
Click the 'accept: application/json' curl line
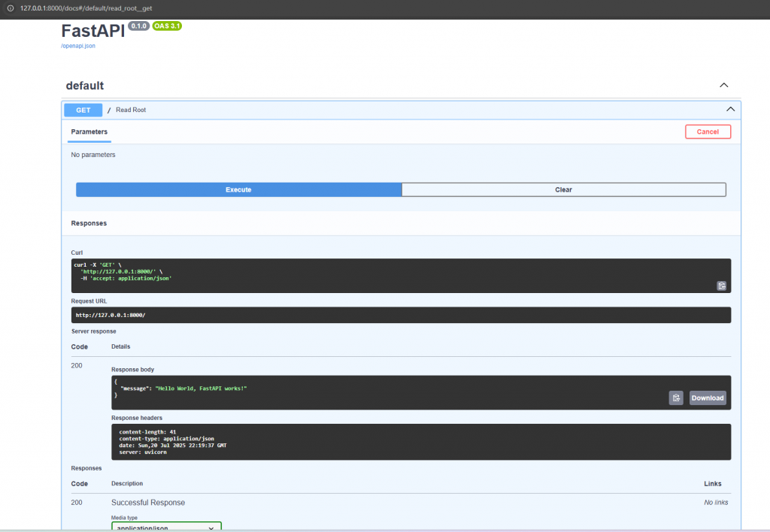[126, 278]
